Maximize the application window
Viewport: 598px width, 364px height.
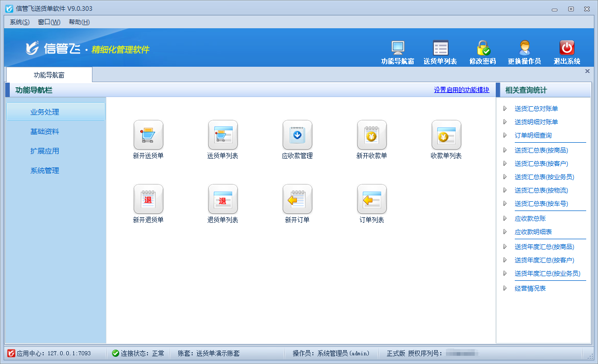[x=571, y=9]
